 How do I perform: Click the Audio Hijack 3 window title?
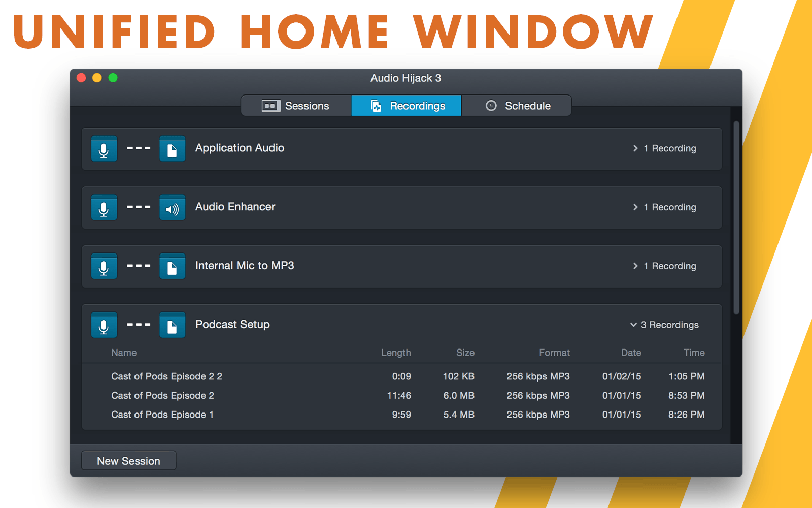[x=406, y=78]
